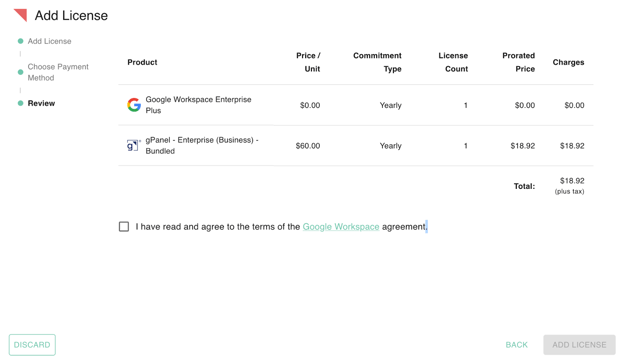Click the License Count column header
This screenshot has height=361, width=624.
[x=453, y=62]
